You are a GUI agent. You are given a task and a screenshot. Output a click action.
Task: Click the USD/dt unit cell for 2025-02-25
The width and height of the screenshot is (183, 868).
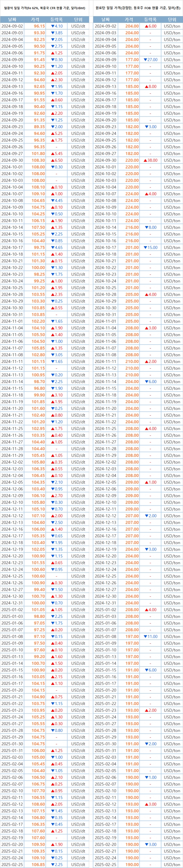click(78, 864)
